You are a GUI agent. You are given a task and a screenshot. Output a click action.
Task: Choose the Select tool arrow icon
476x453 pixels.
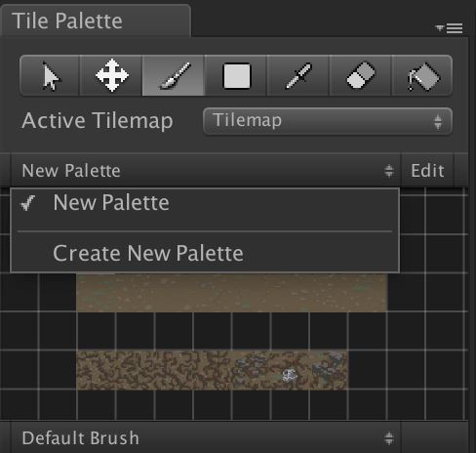(x=50, y=76)
